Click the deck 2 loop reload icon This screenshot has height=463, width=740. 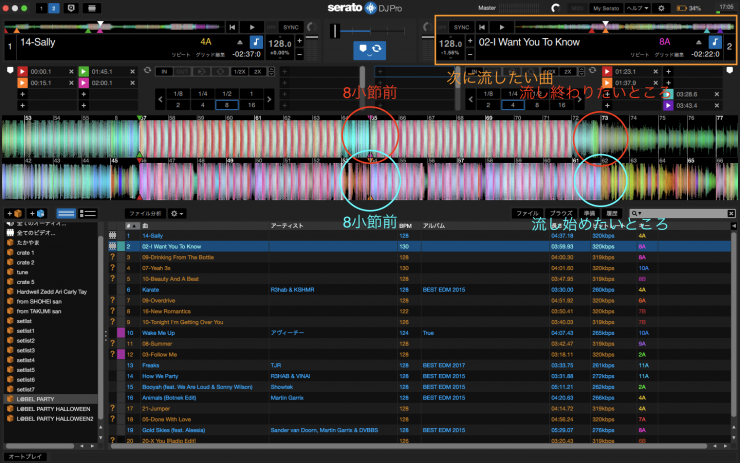(592, 70)
